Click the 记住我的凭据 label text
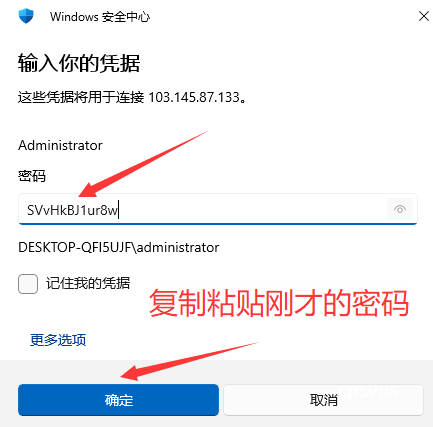This screenshot has height=427, width=433. [88, 283]
